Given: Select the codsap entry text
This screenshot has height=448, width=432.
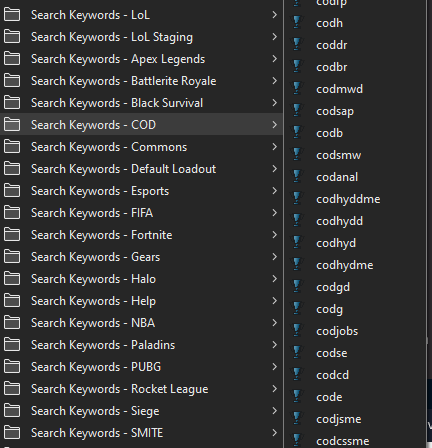Looking at the screenshot, I should (335, 111).
